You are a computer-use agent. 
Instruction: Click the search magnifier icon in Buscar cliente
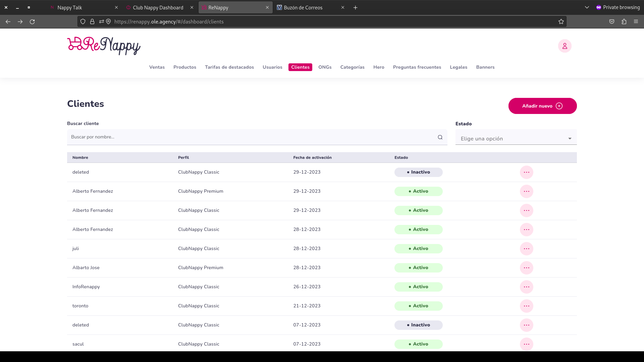point(440,137)
